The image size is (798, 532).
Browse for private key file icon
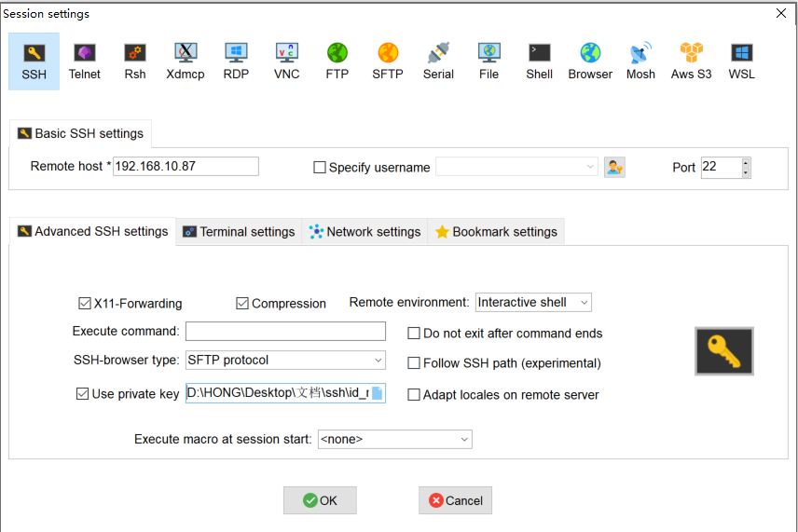pyautogui.click(x=378, y=393)
